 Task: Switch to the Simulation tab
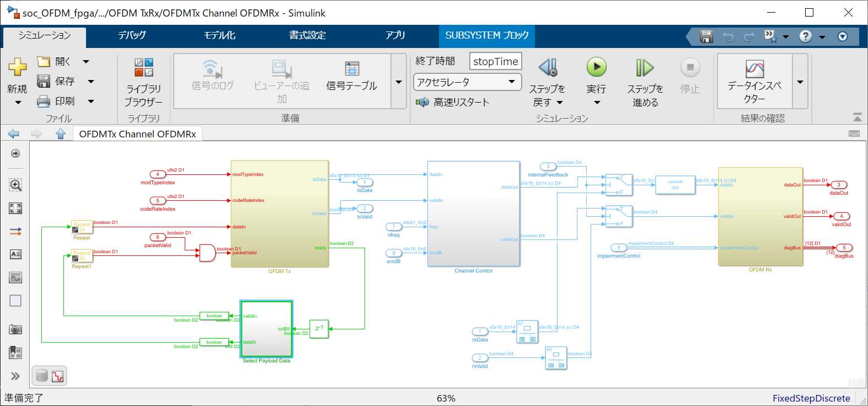[x=45, y=35]
